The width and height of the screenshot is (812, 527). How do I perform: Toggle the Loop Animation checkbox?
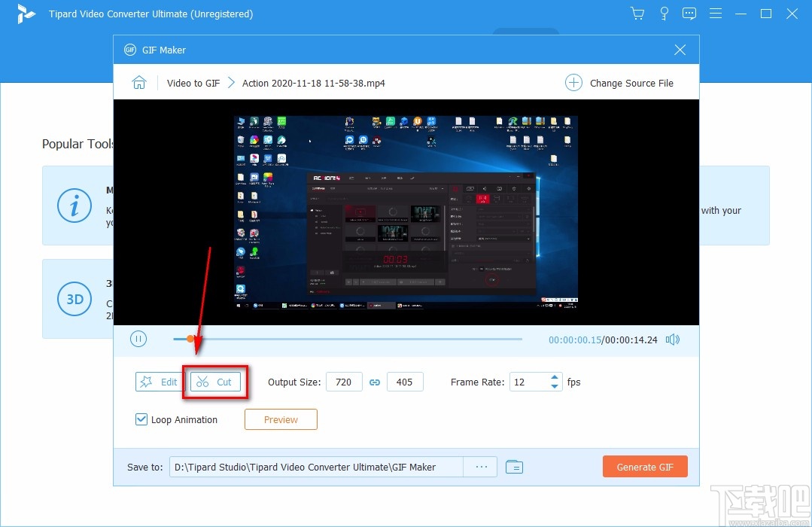point(141,419)
